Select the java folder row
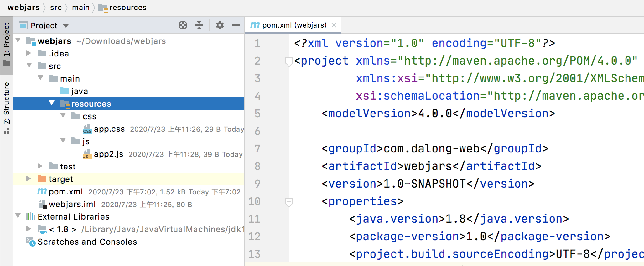The image size is (644, 266). (129, 91)
